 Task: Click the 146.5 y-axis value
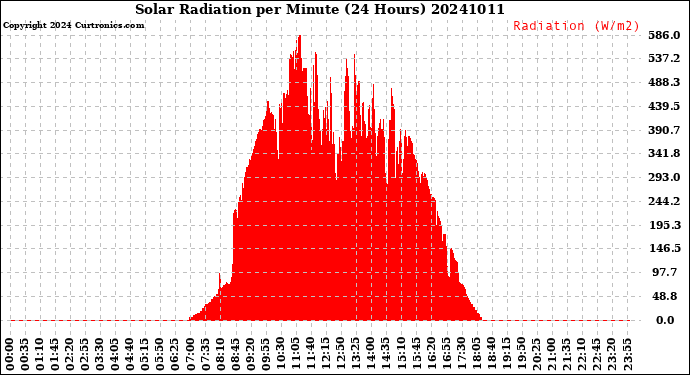(x=664, y=248)
